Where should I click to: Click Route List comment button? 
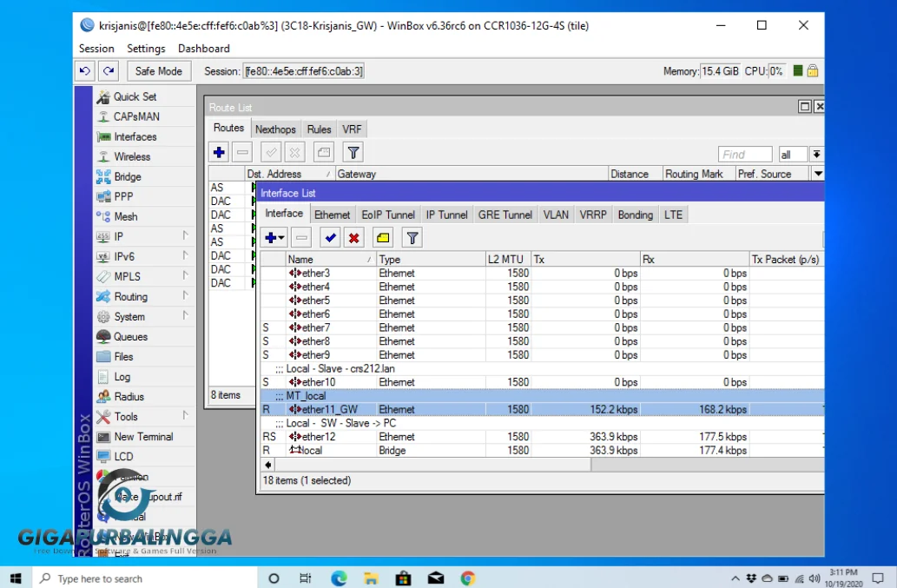(324, 153)
